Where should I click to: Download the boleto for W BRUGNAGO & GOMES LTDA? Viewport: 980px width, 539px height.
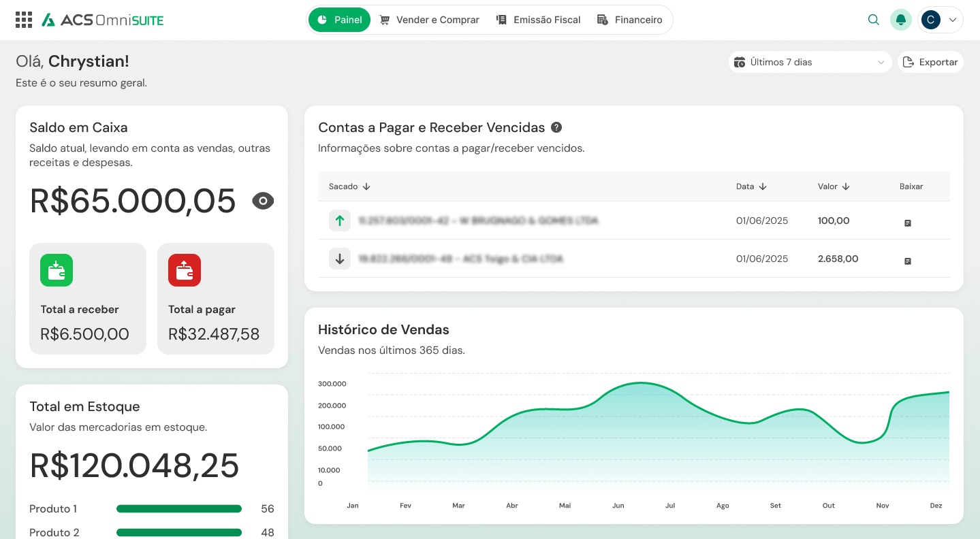click(907, 221)
